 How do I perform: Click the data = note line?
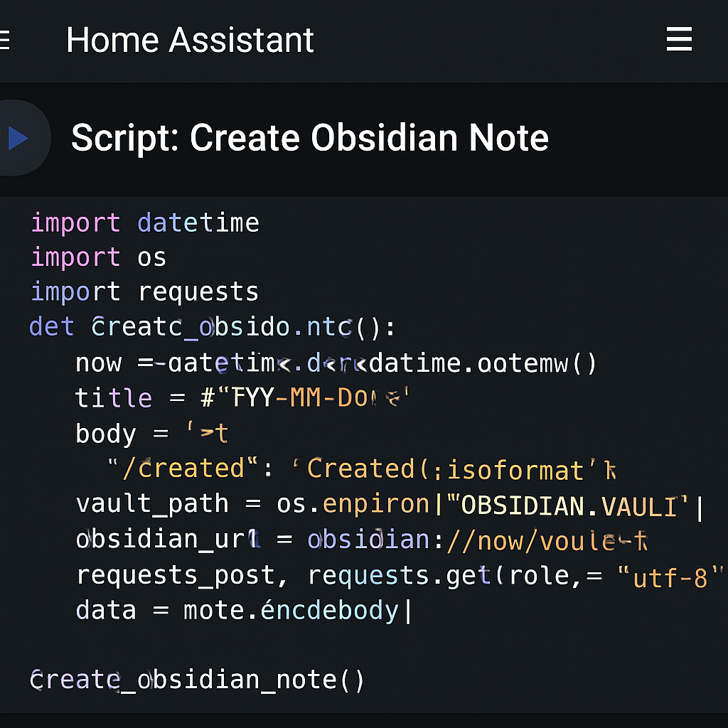click(242, 610)
